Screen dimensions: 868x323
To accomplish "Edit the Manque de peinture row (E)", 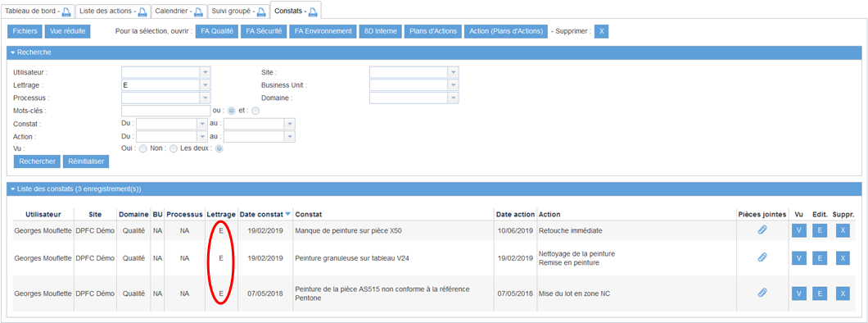I will click(820, 230).
